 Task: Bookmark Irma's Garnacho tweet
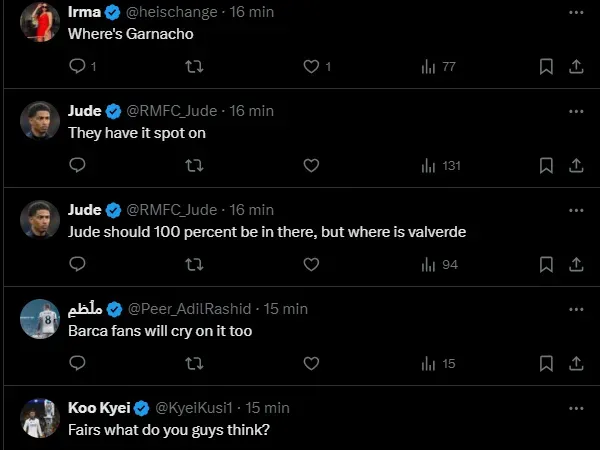[546, 67]
